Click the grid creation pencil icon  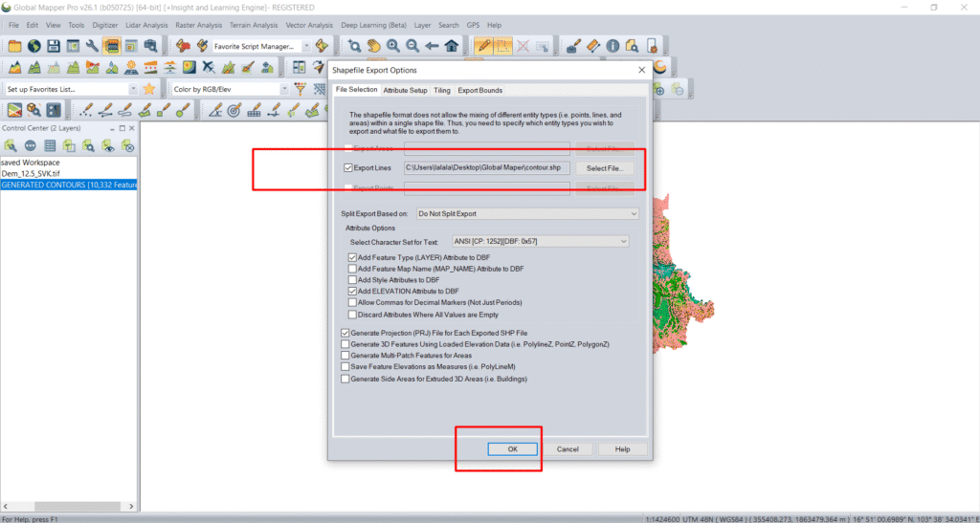pos(254,111)
